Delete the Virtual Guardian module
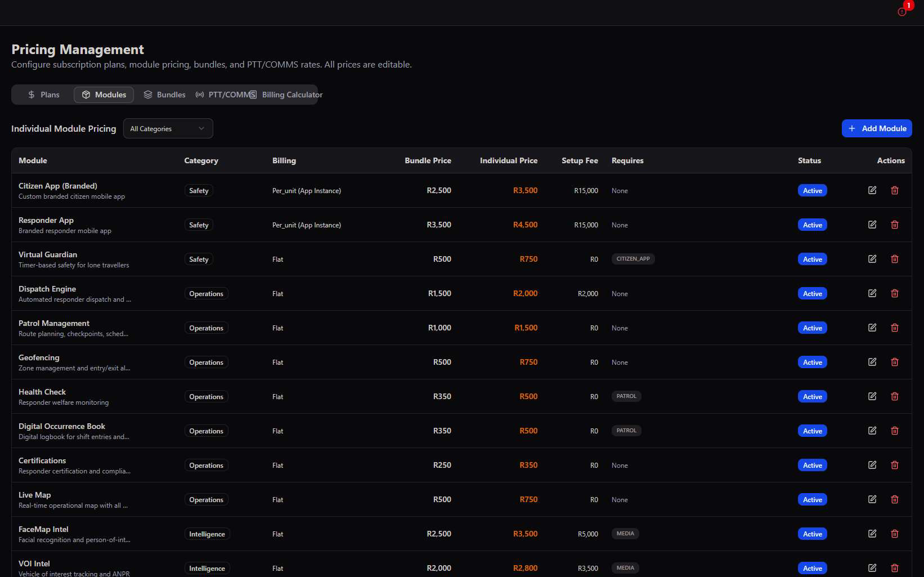924x577 pixels. (x=895, y=259)
